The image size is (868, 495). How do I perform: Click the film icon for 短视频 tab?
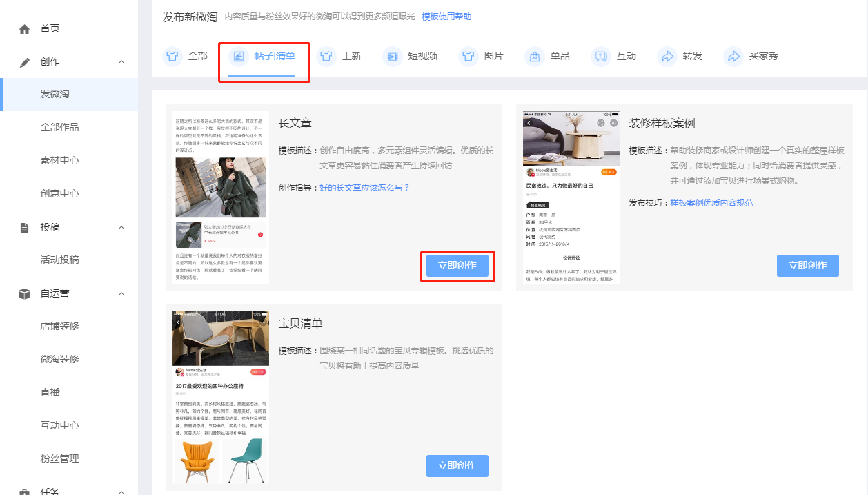pyautogui.click(x=393, y=57)
